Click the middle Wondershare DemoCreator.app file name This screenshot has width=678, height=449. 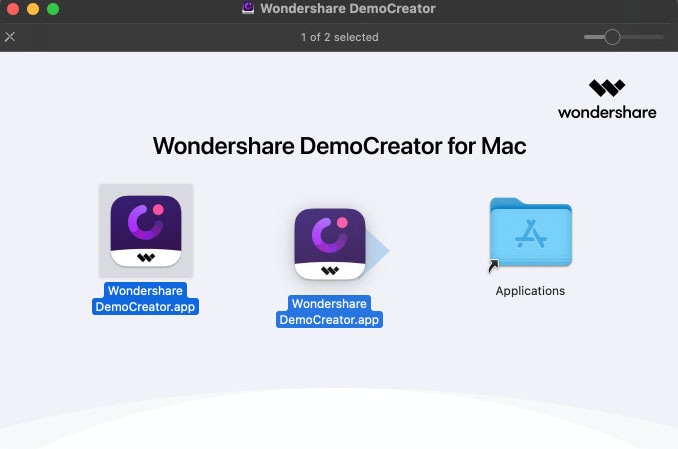point(329,311)
